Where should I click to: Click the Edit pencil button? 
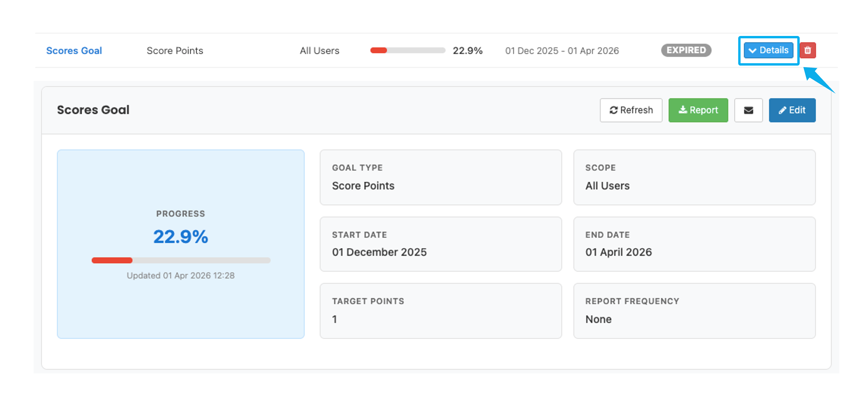click(792, 110)
